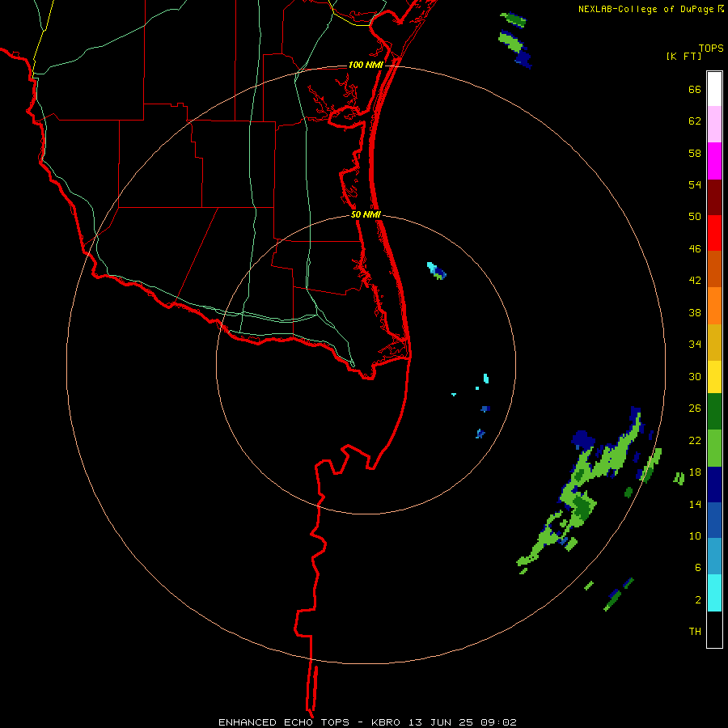Screen dimensions: 728x728
Task: Click the 34 legend value
Action: coord(695,344)
